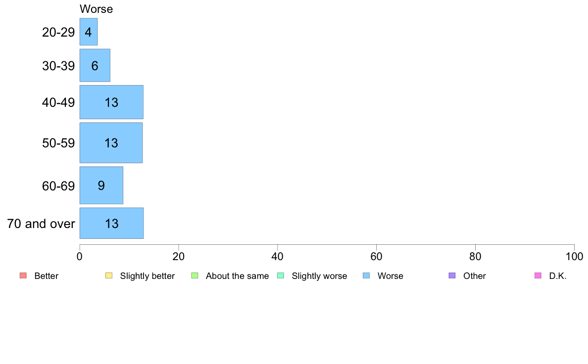Select the 30-39 bar showing 6
588x364 pixels.
[x=95, y=65]
